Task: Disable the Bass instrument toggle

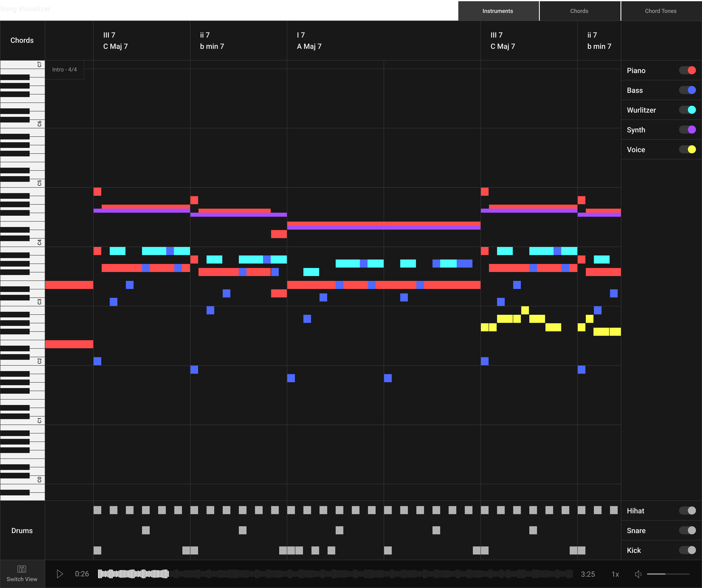Action: (x=687, y=90)
